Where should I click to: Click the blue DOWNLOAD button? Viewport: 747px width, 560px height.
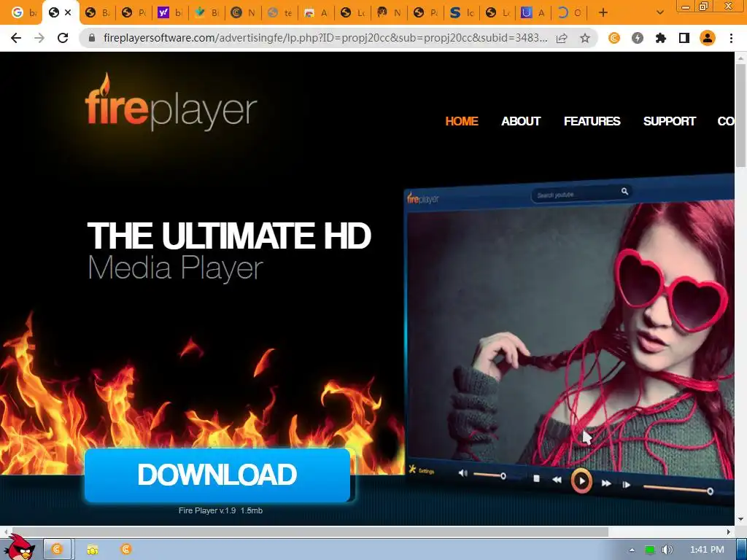(x=217, y=475)
